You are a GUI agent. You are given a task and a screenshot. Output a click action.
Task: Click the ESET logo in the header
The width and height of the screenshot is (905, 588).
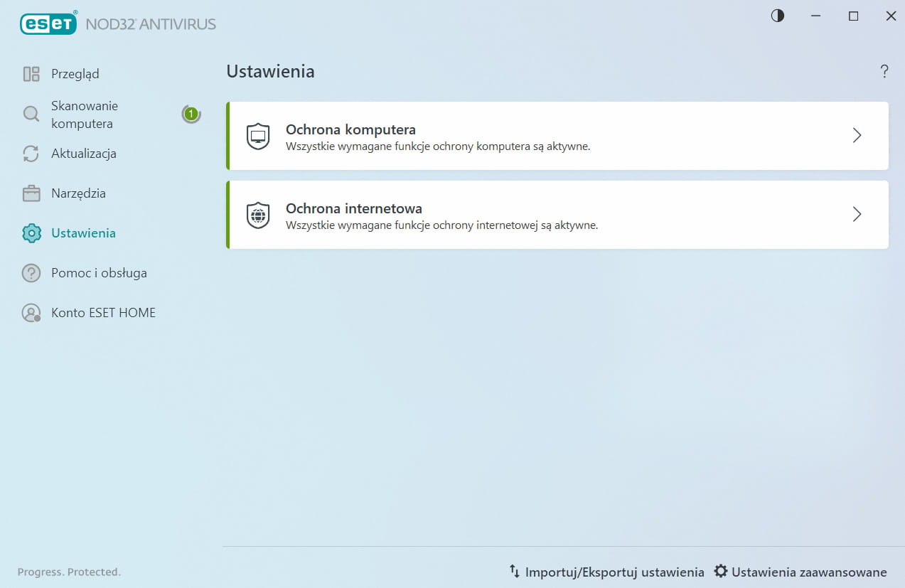tap(48, 24)
